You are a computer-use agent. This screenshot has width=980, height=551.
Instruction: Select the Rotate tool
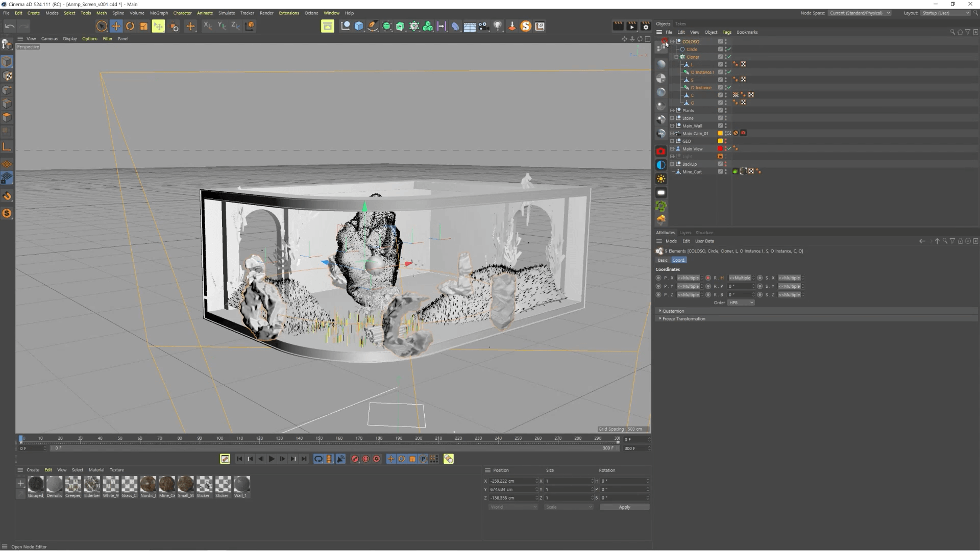pyautogui.click(x=130, y=26)
